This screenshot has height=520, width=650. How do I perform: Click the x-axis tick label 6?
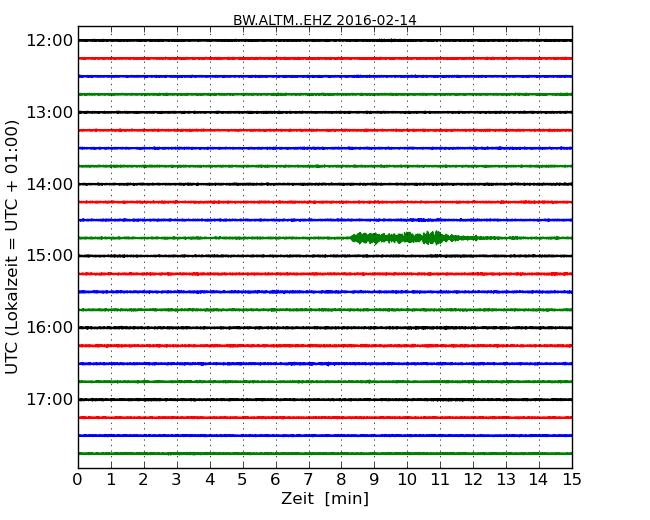tap(275, 480)
